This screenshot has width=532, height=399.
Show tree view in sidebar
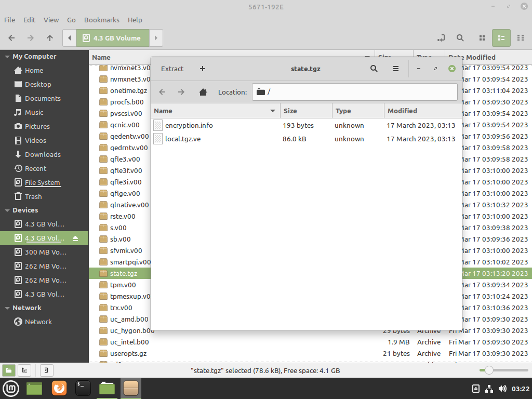click(23, 370)
